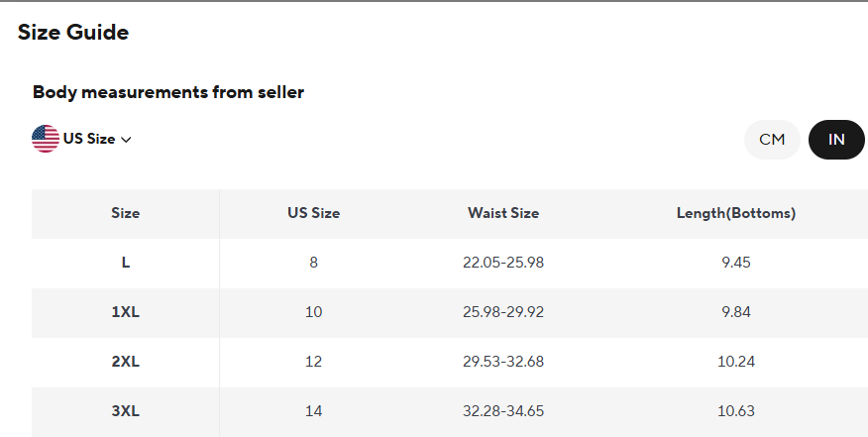This screenshot has width=868, height=437.
Task: Click waist value 25.98-29.92
Action: 503,312
